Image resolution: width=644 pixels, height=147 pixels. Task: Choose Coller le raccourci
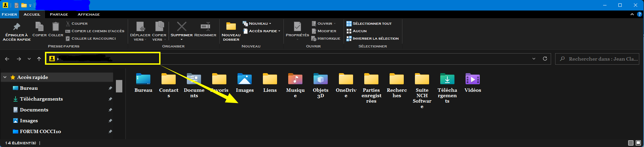91,38
